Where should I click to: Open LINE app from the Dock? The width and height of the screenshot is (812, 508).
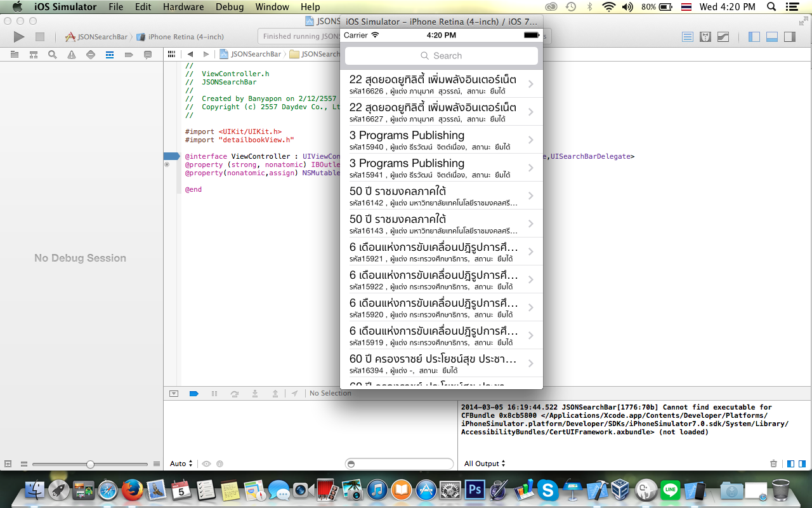coord(671,490)
